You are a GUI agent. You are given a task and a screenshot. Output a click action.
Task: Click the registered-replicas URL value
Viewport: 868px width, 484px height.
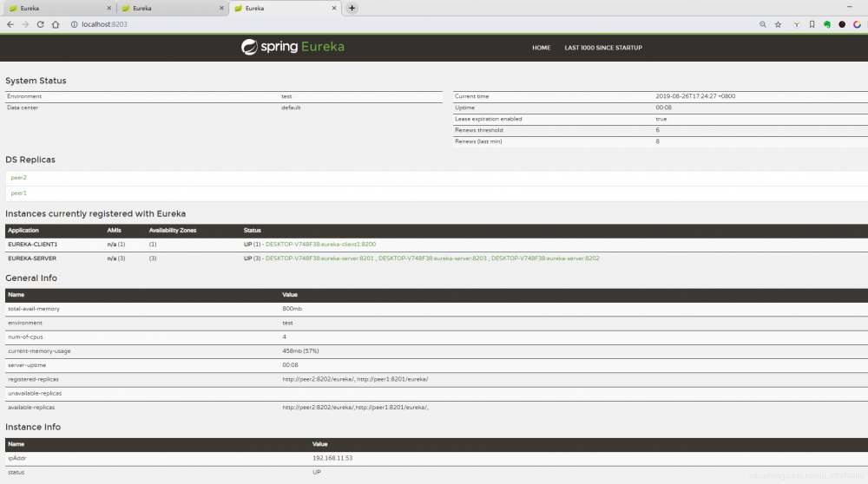355,379
